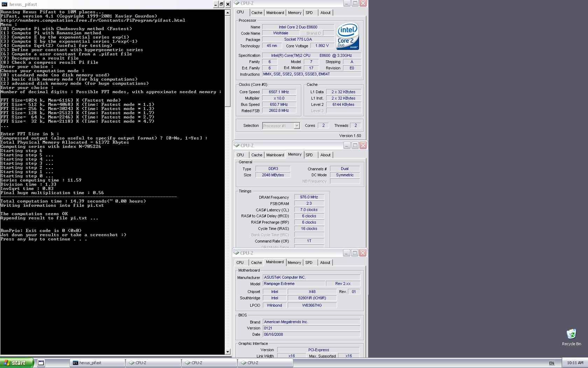Click the Name field Intel Core 2 Duo E8600
This screenshot has width=588, height=368.
(298, 27)
